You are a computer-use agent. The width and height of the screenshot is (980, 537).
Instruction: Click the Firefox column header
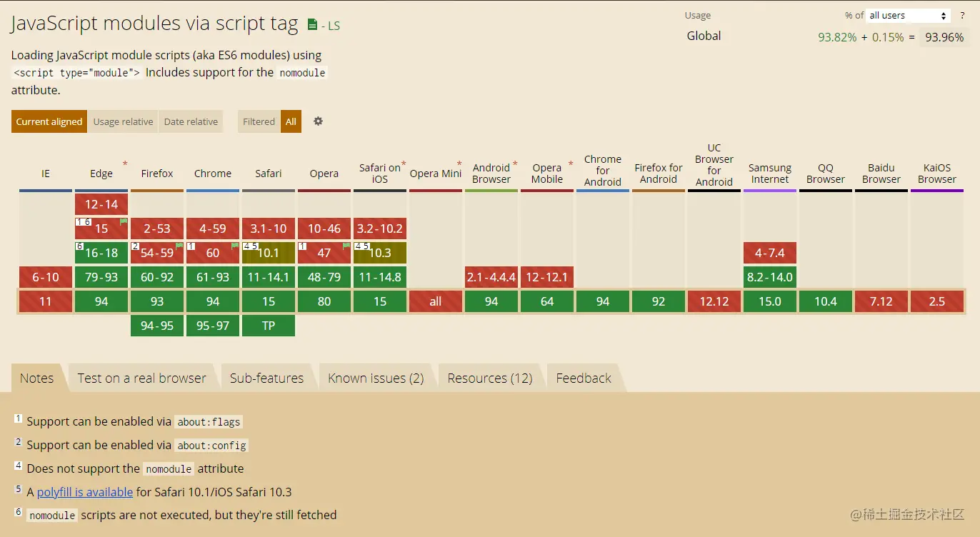[157, 174]
